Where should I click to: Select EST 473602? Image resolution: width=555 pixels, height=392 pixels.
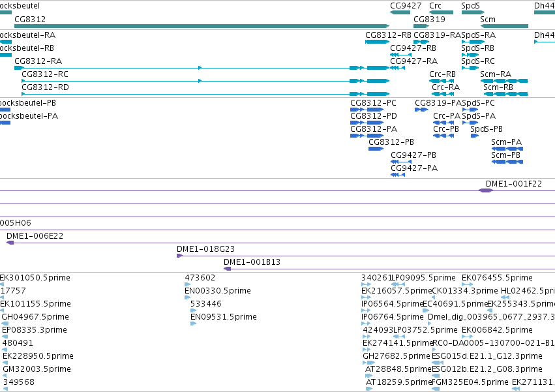tap(200, 278)
